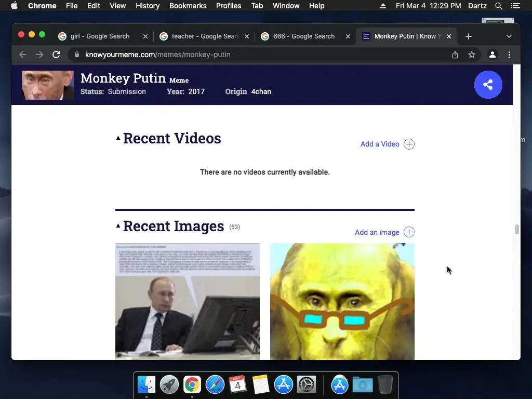This screenshot has width=532, height=399.
Task: Open Notes from the dock
Action: pyautogui.click(x=261, y=385)
